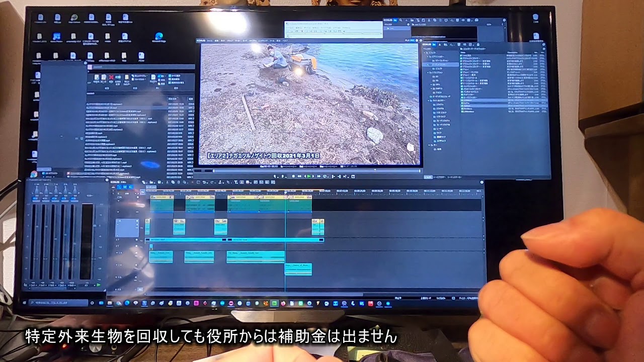The height and width of the screenshot is (362, 644).
Task: Click the green play button in the audio mixer
Action: 98,285
